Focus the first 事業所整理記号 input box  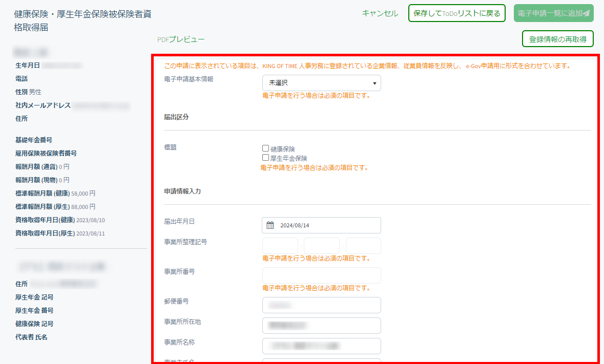(280, 246)
